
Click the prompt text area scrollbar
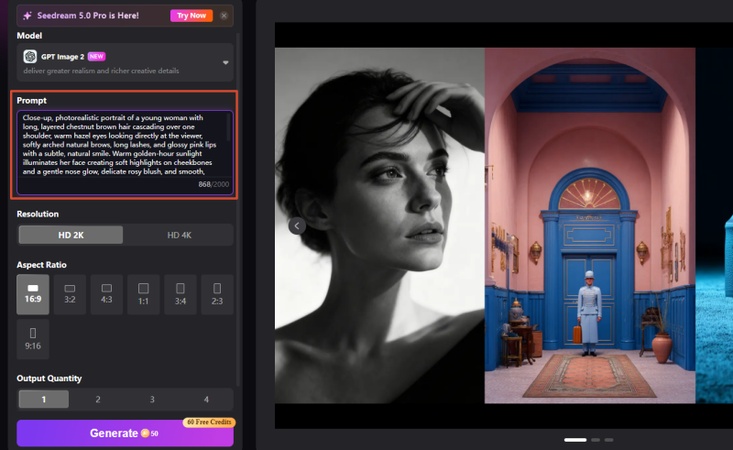(x=229, y=127)
